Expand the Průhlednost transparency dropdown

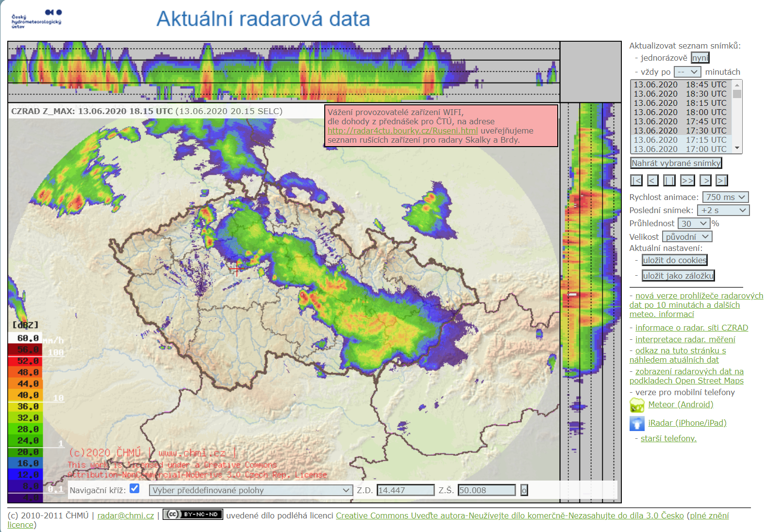pos(694,223)
